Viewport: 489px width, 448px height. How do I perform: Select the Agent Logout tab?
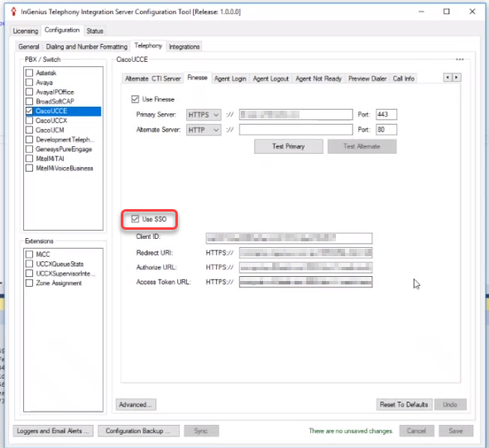tap(271, 79)
